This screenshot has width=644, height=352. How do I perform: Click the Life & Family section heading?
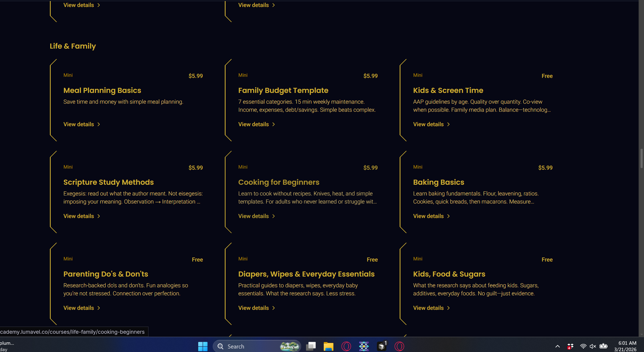72,46
